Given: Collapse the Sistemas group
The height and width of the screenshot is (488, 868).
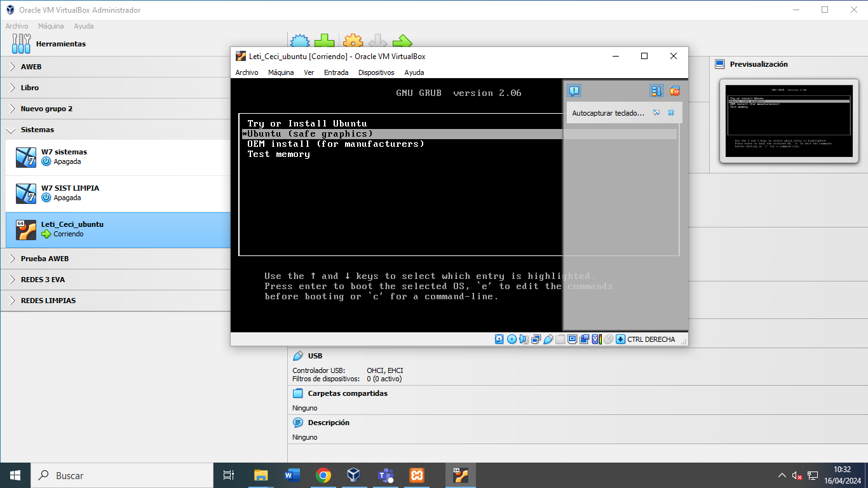Looking at the screenshot, I should point(13,130).
